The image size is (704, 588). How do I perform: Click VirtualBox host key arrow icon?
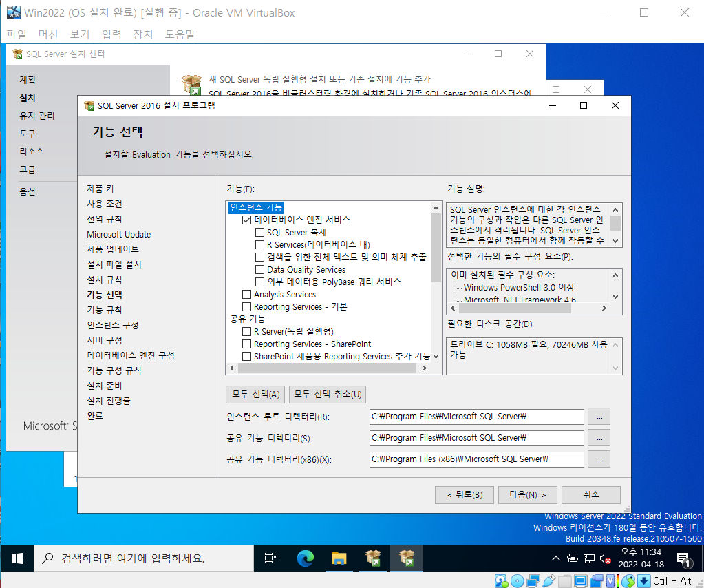pos(644,581)
